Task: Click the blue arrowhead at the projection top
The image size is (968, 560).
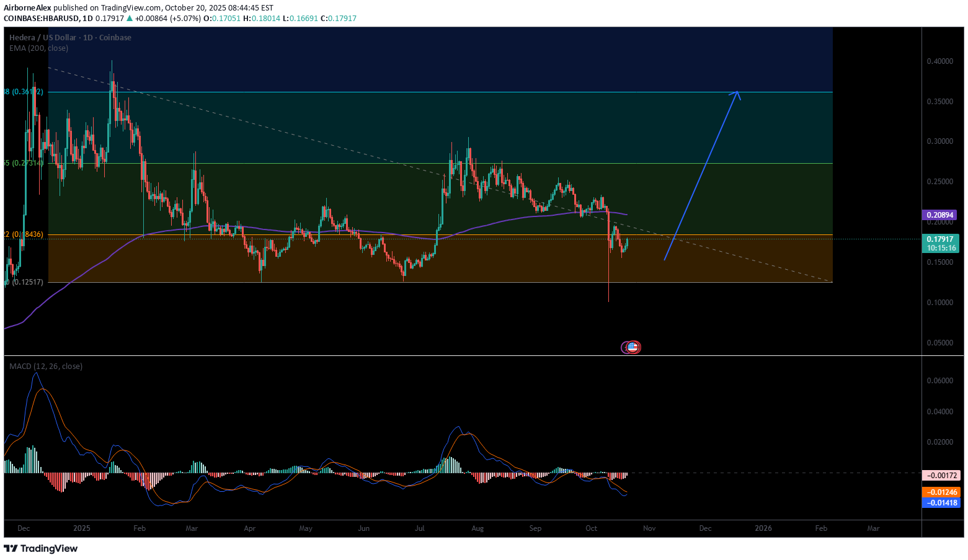Action: (737, 93)
